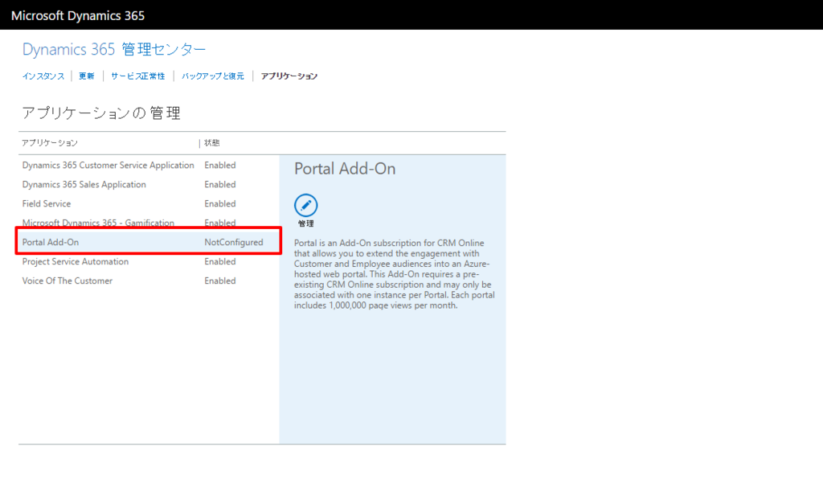Select the Dynamics 365 Customer Service Application row
The width and height of the screenshot is (823, 504).
(149, 165)
